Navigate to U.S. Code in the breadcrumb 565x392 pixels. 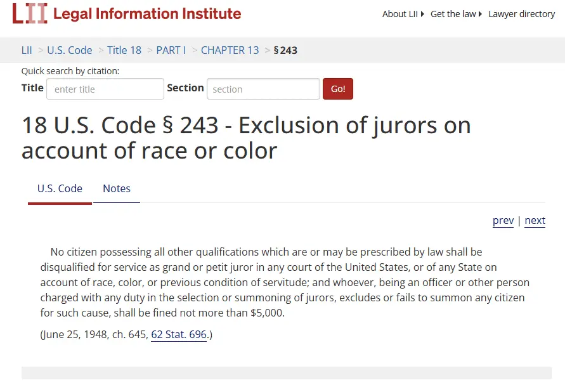point(70,50)
